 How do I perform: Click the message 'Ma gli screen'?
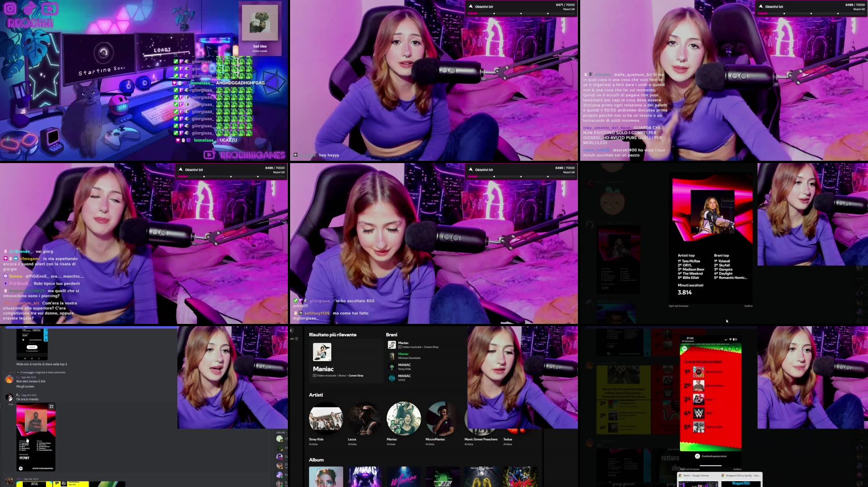[25, 386]
